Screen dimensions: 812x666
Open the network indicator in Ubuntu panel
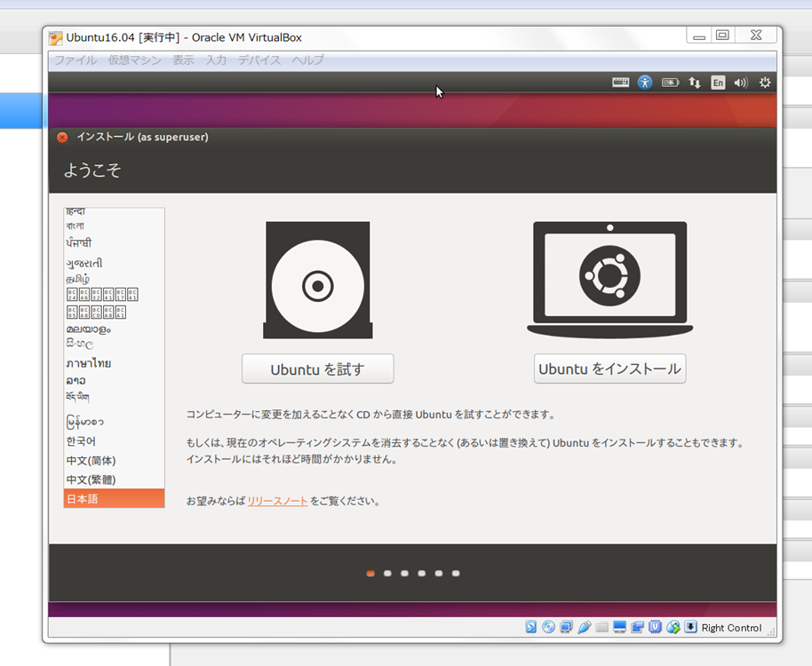click(695, 83)
